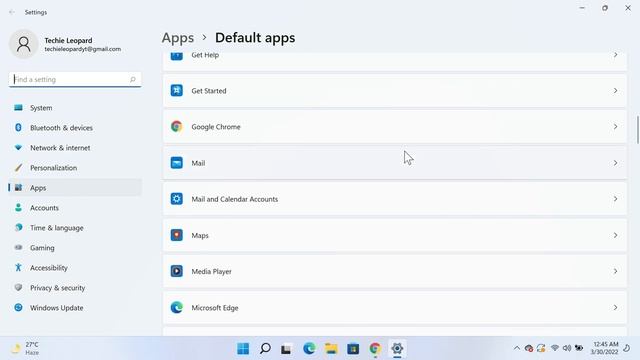The height and width of the screenshot is (360, 640).
Task: Launch Microsoft Edge from the taskbar
Action: [x=309, y=349]
